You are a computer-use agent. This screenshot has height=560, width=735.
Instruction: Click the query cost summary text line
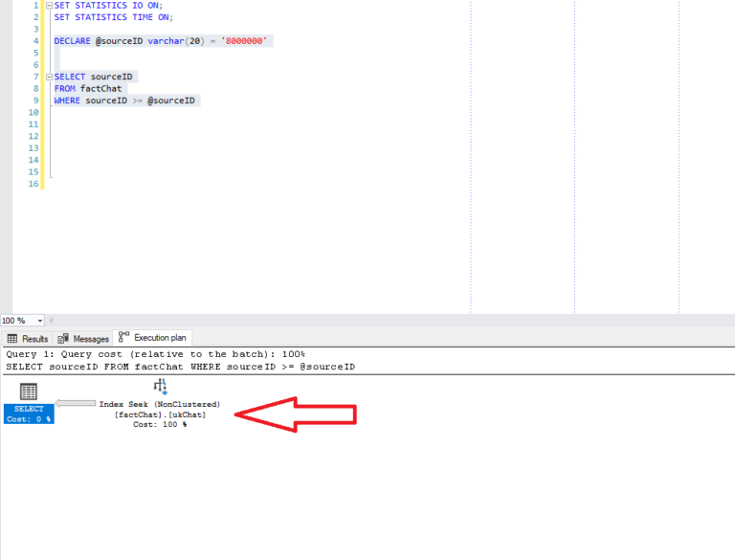pos(155,354)
